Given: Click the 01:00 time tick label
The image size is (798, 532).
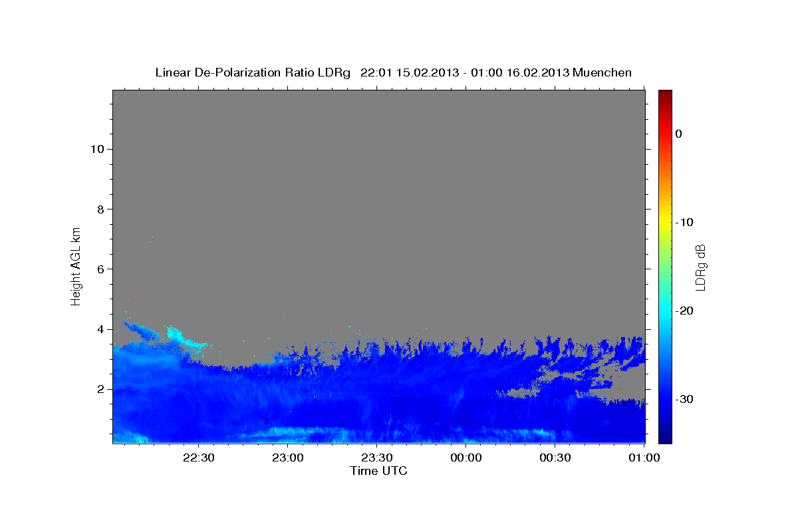Looking at the screenshot, I should pos(644,458).
